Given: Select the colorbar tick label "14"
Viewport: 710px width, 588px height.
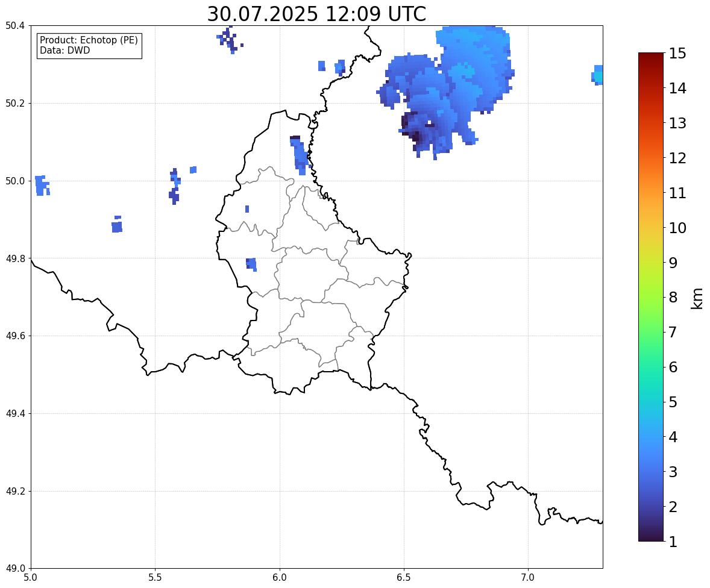Looking at the screenshot, I should tap(677, 89).
